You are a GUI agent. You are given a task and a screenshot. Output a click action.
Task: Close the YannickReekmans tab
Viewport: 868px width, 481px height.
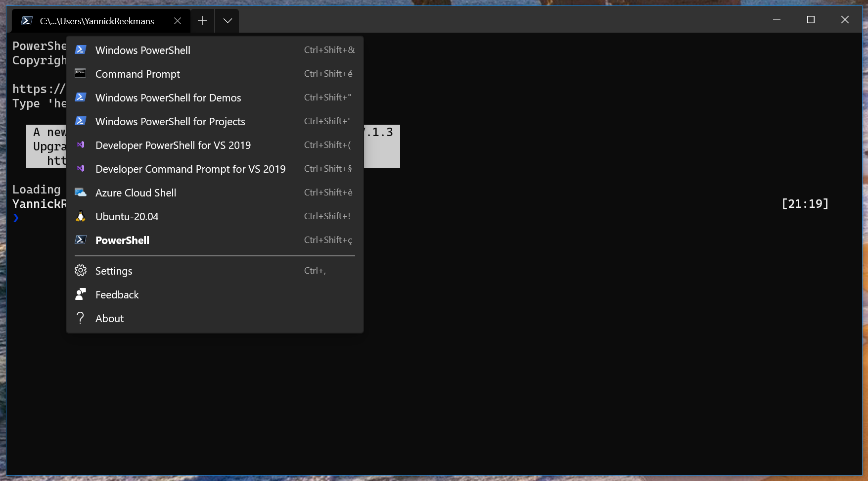(178, 21)
